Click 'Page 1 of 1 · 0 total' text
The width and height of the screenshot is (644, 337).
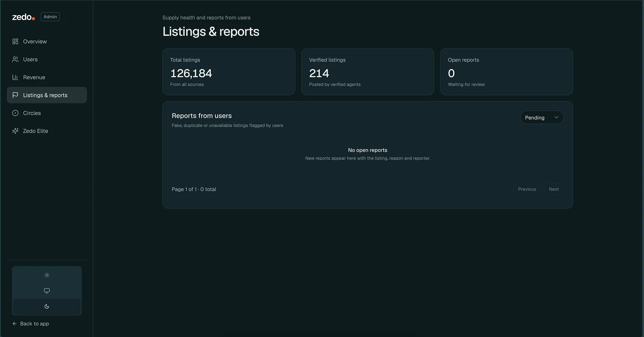[x=194, y=189]
